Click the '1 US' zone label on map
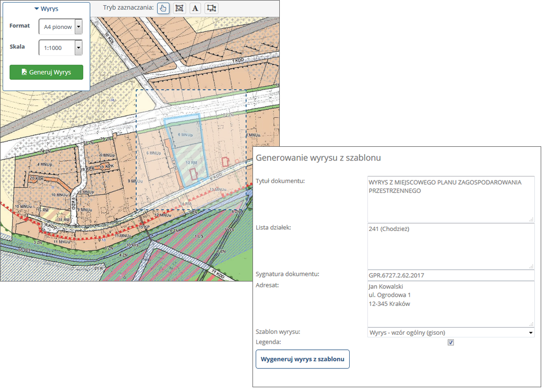547x392 pixels. [x=199, y=236]
